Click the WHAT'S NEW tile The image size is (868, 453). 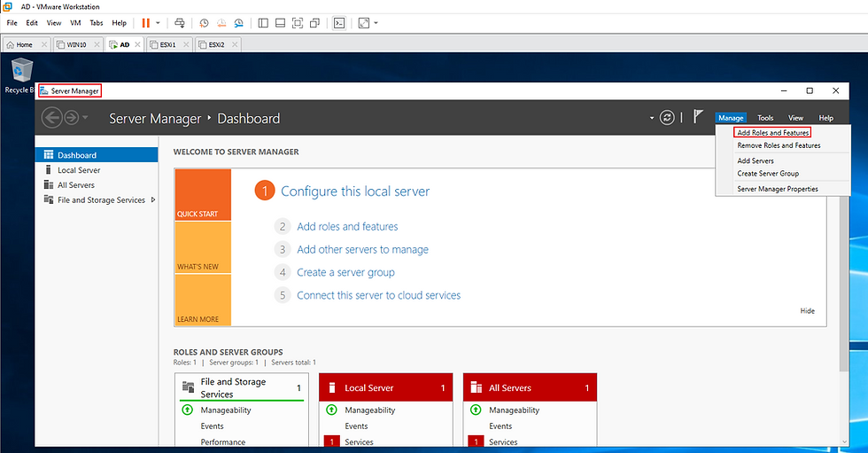(x=203, y=247)
